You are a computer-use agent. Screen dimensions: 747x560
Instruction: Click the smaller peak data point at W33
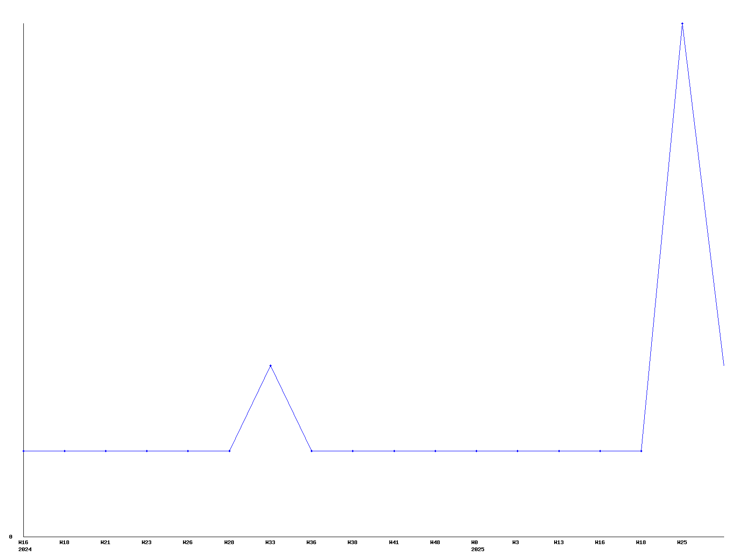270,365
